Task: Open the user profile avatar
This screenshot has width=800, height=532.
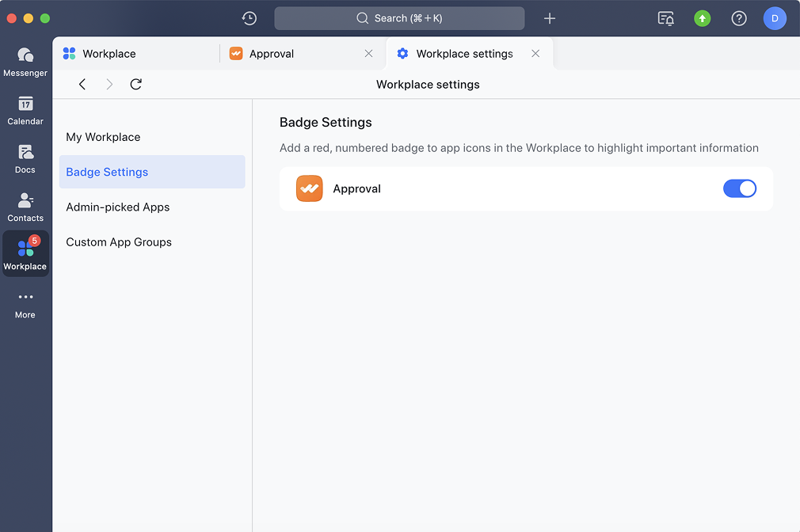Action: pyautogui.click(x=775, y=18)
